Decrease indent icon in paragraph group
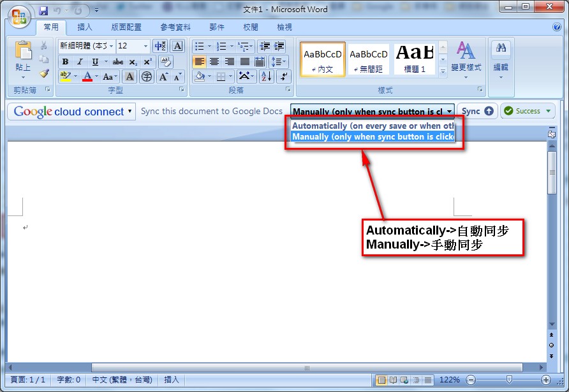Screen dimensions: 569x392 coord(265,47)
